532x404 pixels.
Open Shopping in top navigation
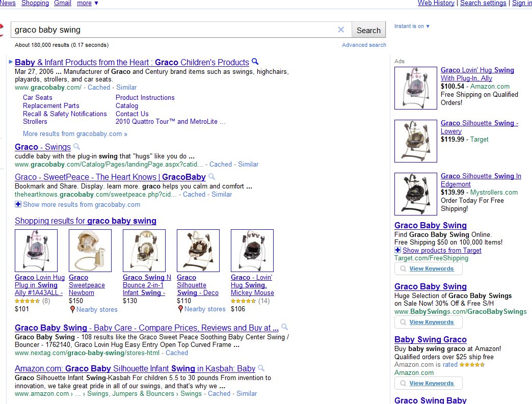coord(35,3)
